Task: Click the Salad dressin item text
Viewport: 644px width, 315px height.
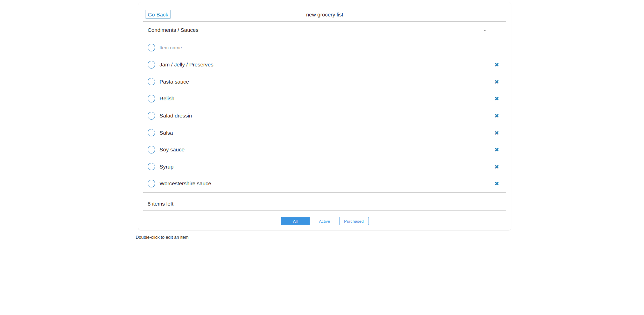Action: [176, 116]
